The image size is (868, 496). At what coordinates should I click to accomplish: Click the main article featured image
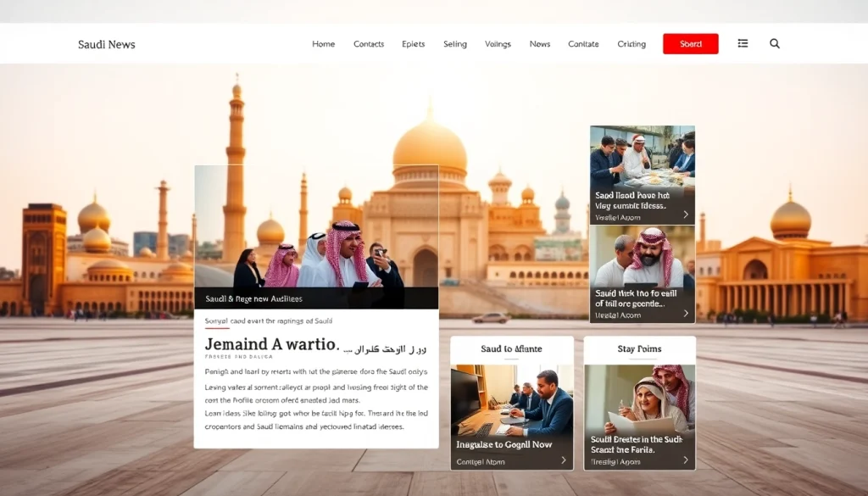(315, 233)
